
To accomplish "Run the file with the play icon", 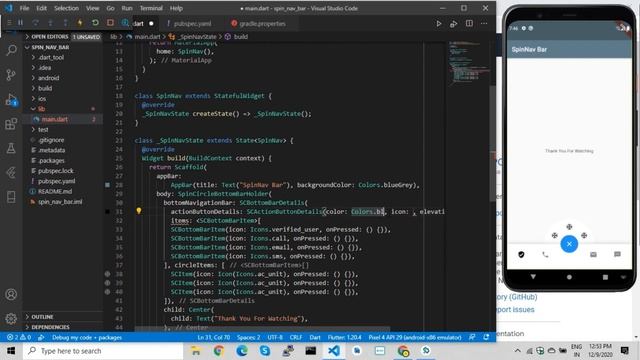I will point(438,24).
